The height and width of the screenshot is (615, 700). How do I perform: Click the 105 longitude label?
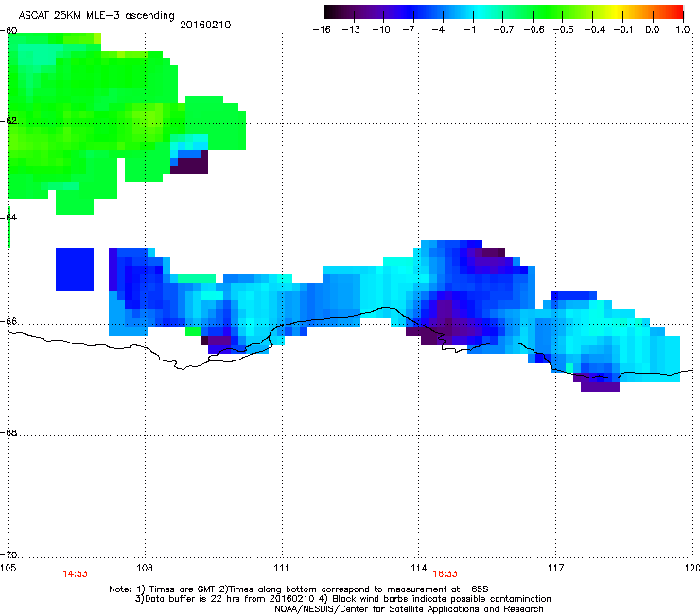click(x=8, y=568)
